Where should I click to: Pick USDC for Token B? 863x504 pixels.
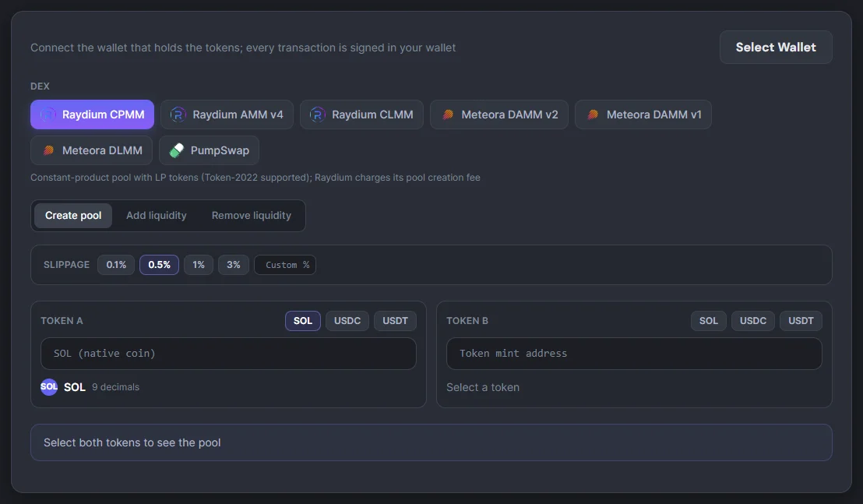pos(753,321)
